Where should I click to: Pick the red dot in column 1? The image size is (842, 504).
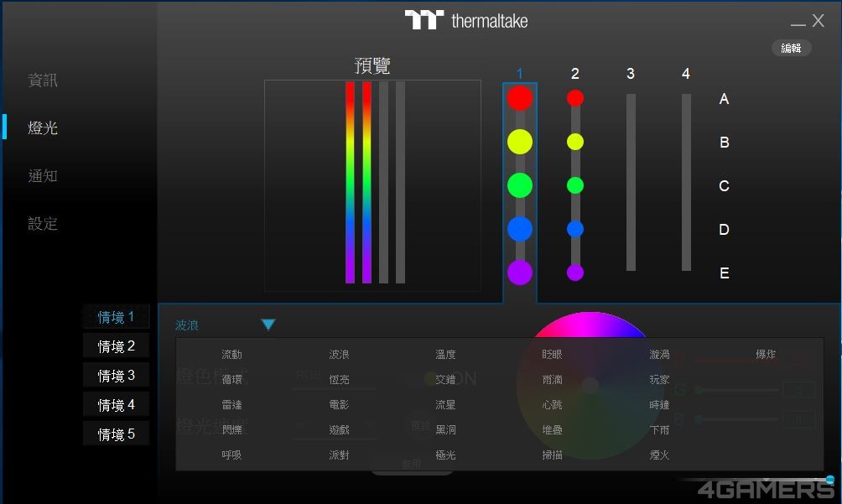coord(520,98)
